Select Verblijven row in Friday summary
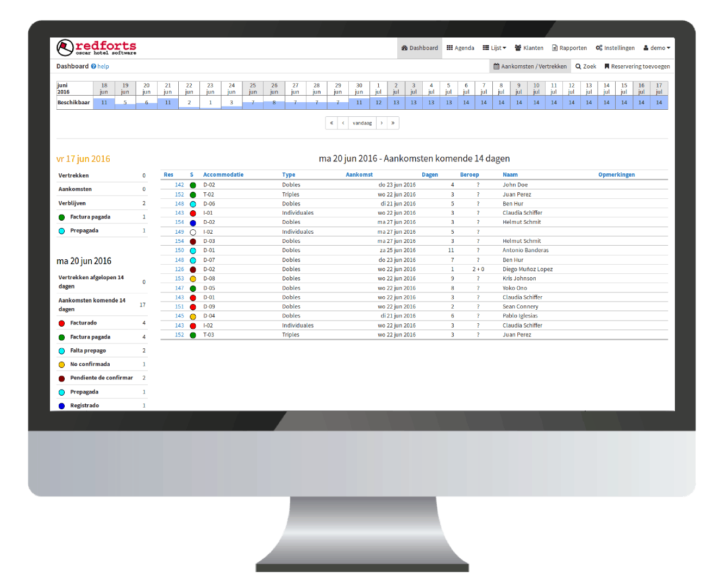The image size is (720, 588). 102,203
